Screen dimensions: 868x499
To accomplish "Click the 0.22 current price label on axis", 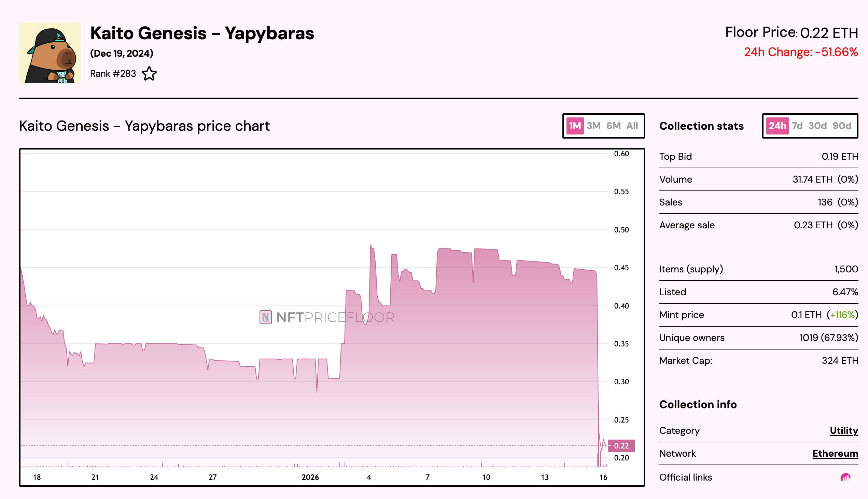I will click(621, 446).
